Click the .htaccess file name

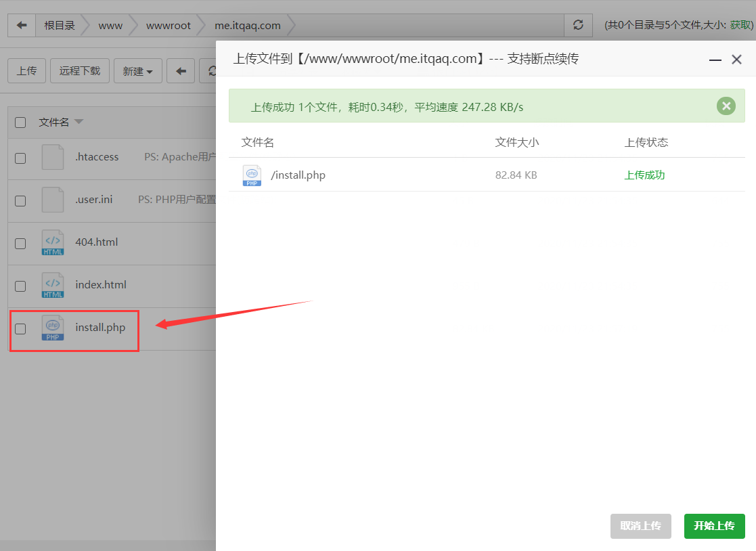click(x=97, y=157)
